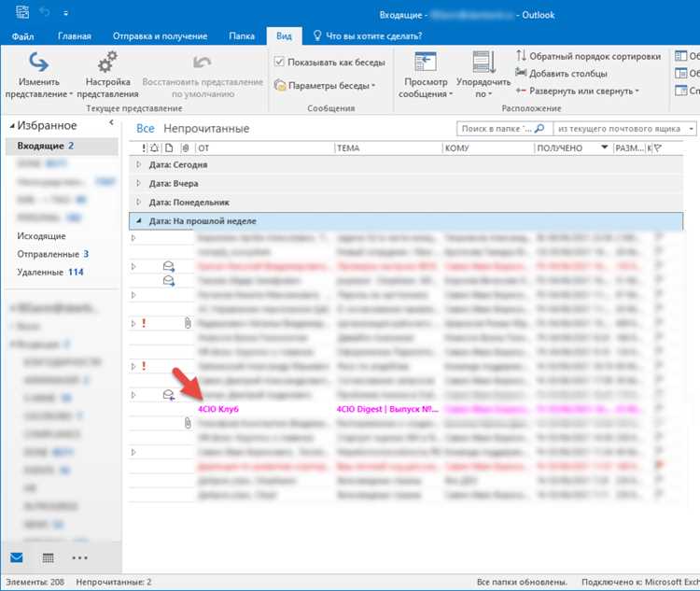This screenshot has height=591, width=700.
Task: Open 'Параметры беседы' dropdown
Action: [325, 85]
